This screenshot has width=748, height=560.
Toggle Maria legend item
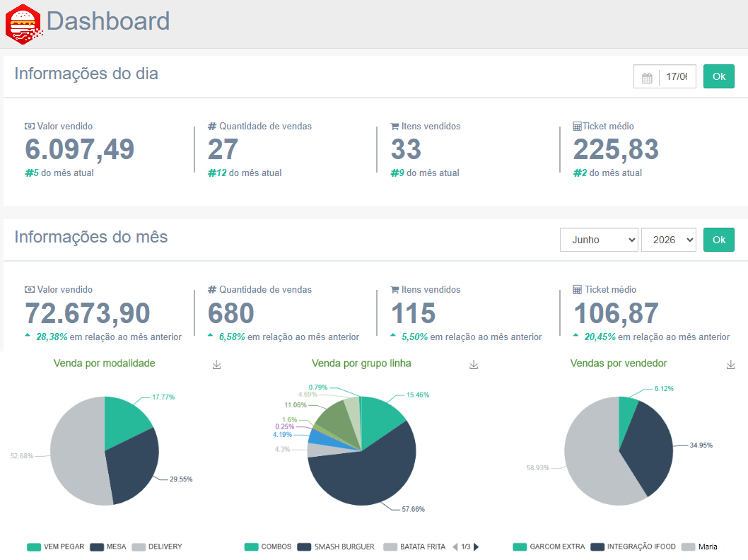pyautogui.click(x=700, y=547)
